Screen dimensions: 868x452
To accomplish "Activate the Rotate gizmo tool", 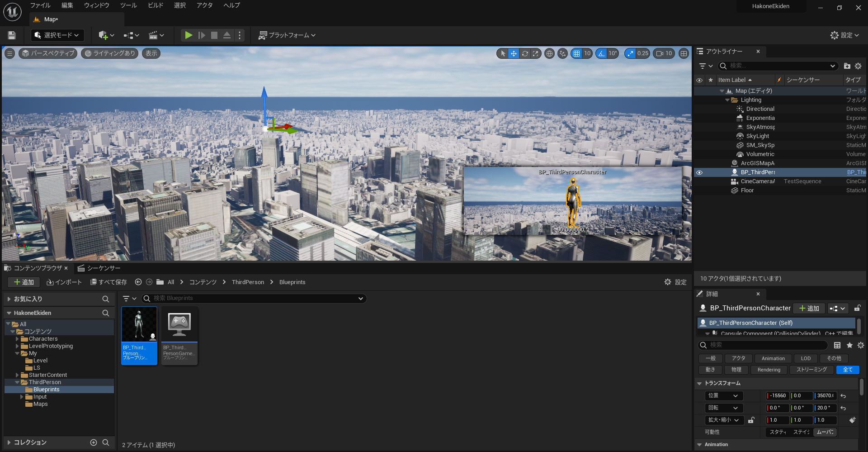I will coord(525,53).
